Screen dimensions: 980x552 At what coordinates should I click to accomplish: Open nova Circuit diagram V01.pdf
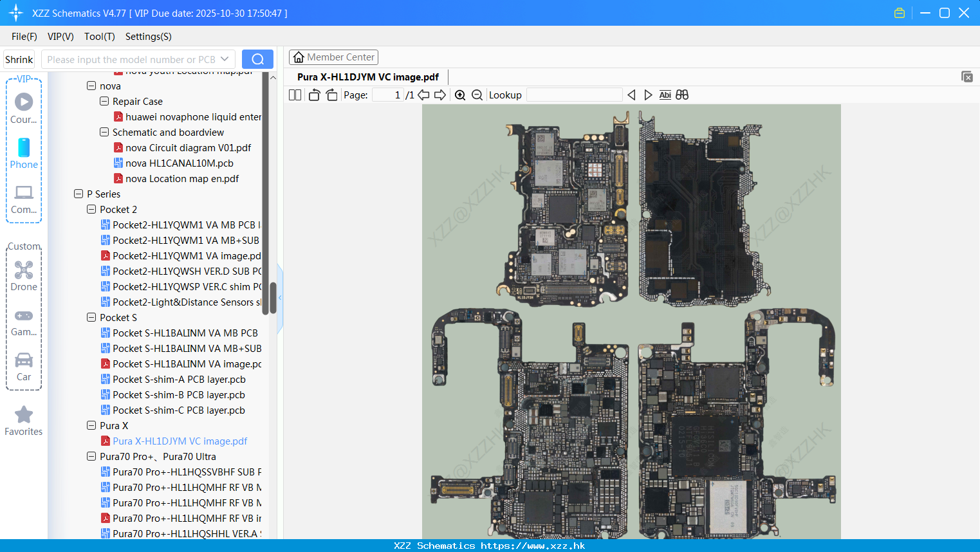pyautogui.click(x=188, y=147)
